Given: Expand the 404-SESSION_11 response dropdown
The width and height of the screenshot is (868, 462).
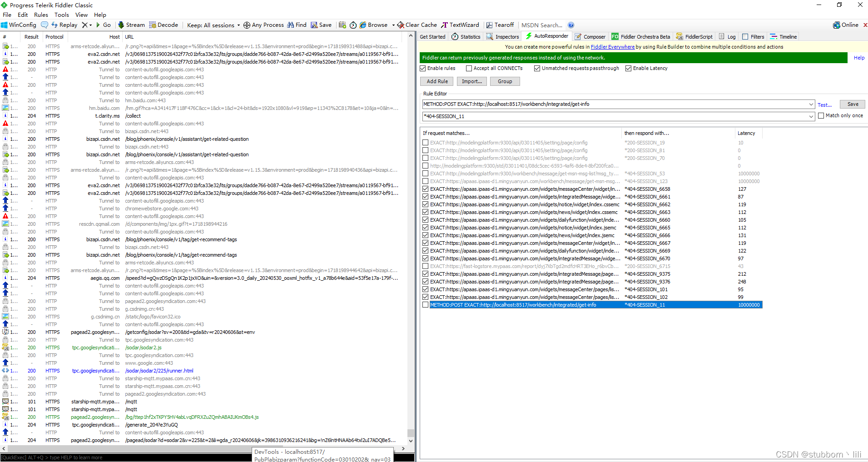Looking at the screenshot, I should pyautogui.click(x=811, y=116).
